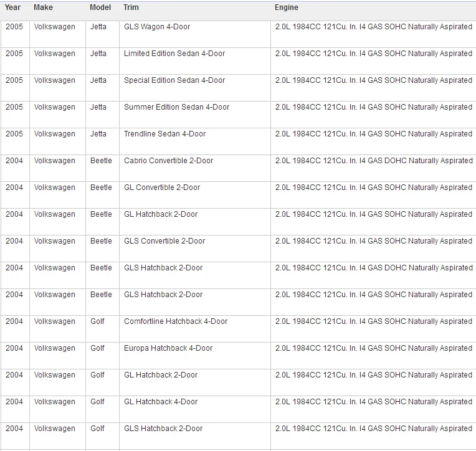Click Beetle in the Cabrio Convertible row

[101, 161]
